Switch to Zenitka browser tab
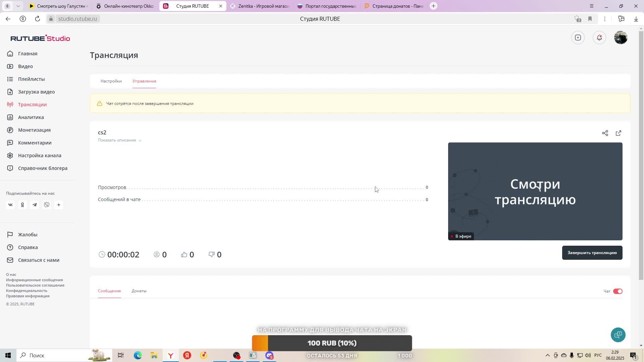Viewport: 644px width, 362px height. (260, 6)
